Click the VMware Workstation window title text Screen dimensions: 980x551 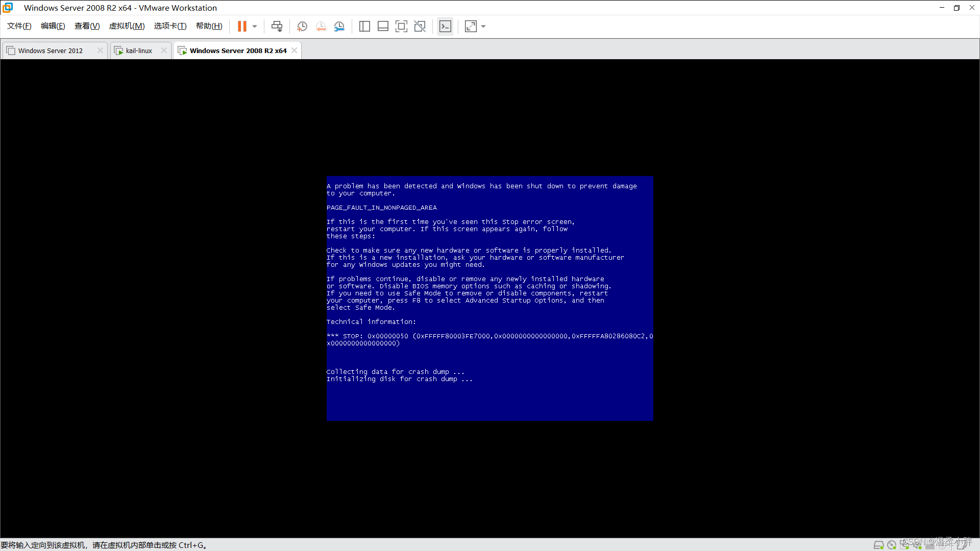(x=120, y=8)
